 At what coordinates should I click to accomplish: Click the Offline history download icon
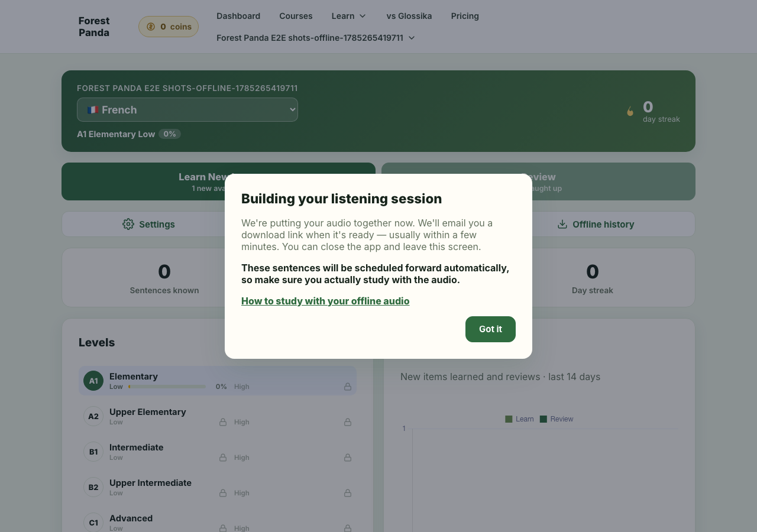pos(562,224)
